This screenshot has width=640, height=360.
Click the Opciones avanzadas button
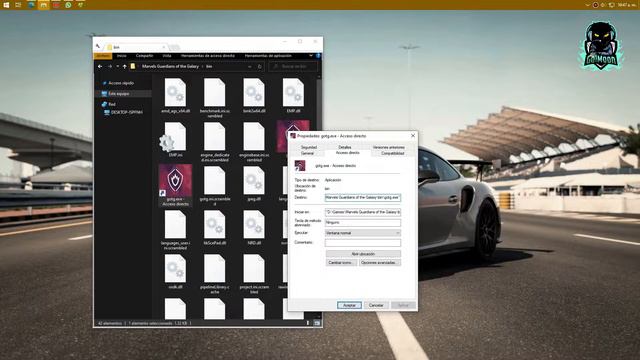click(380, 262)
